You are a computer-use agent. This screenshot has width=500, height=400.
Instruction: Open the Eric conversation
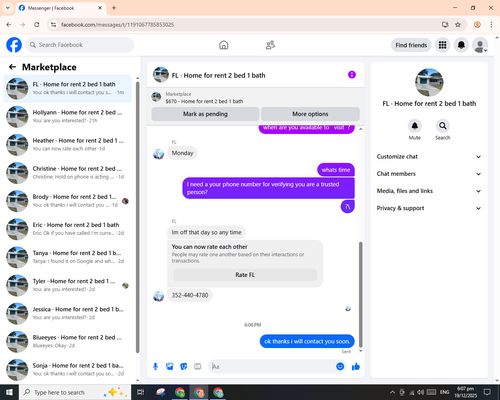click(67, 229)
